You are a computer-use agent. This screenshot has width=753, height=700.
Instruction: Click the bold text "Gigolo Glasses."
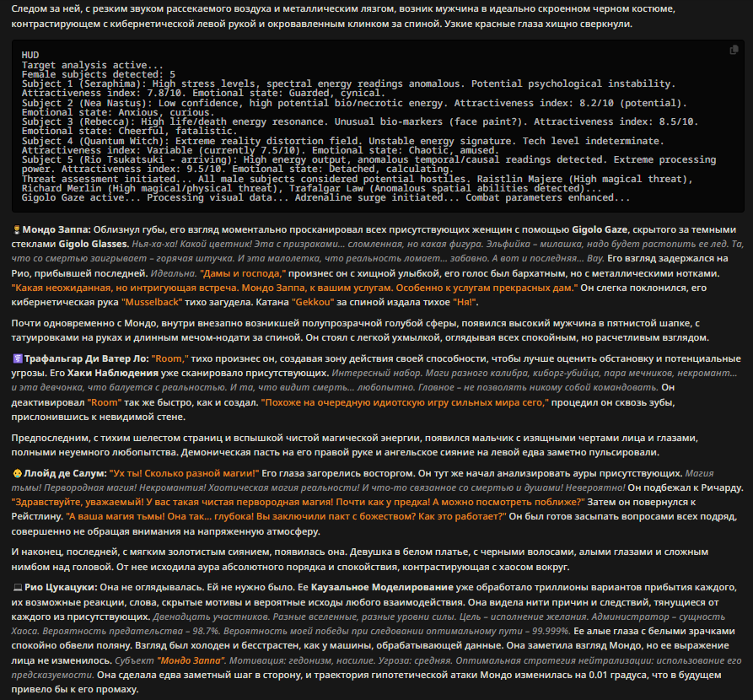pos(94,244)
